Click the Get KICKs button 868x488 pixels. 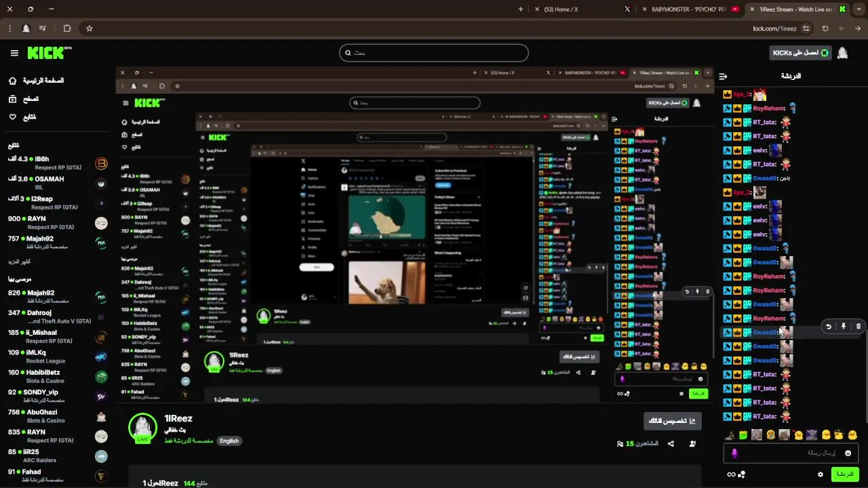point(801,53)
